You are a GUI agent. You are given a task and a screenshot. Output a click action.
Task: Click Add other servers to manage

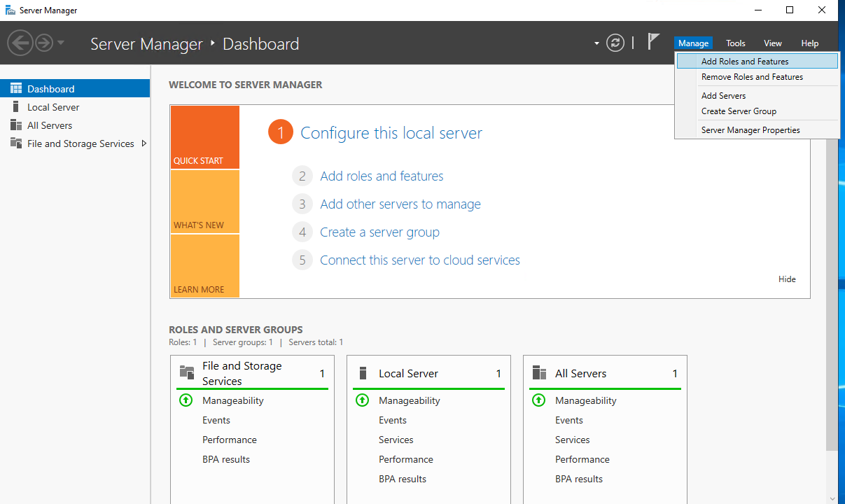pyautogui.click(x=400, y=204)
